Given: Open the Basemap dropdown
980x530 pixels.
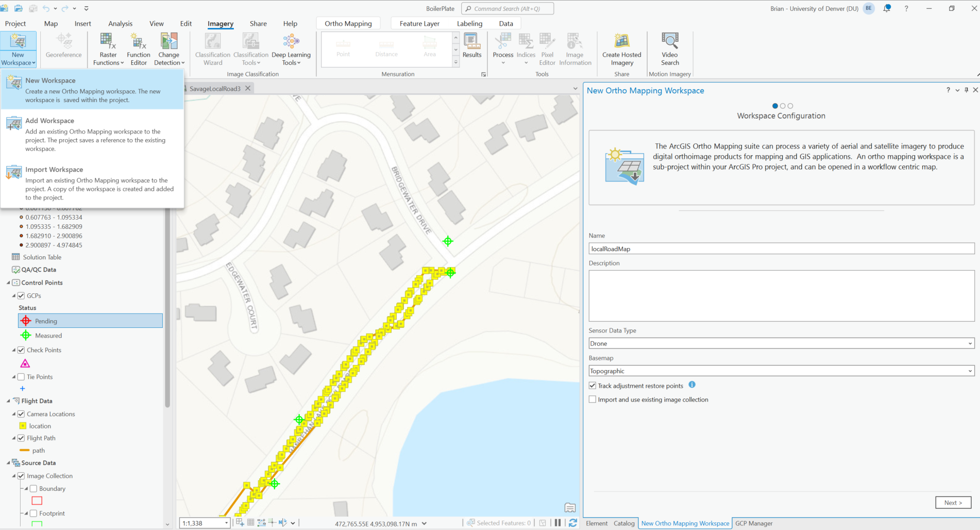Looking at the screenshot, I should (x=782, y=371).
